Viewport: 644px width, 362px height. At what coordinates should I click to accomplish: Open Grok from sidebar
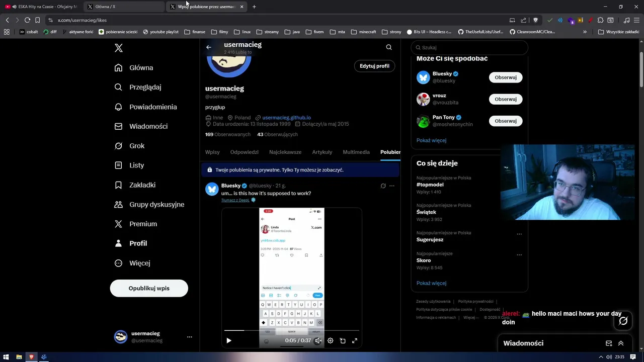click(129, 146)
